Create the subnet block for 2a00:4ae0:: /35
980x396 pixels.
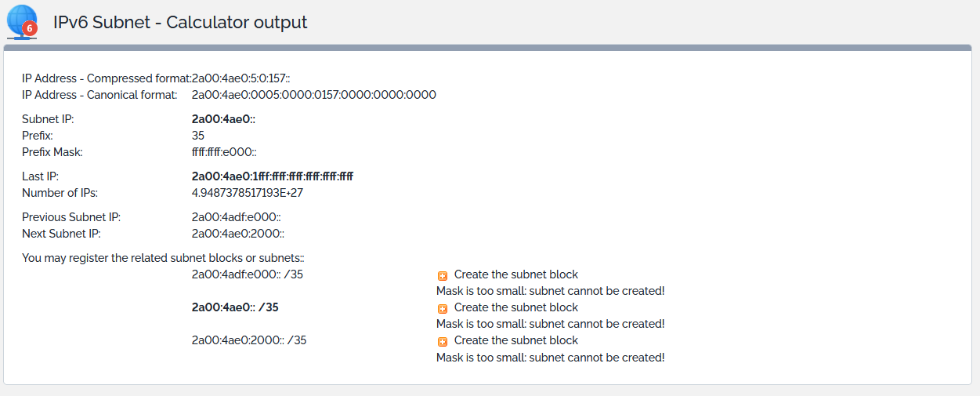515,307
